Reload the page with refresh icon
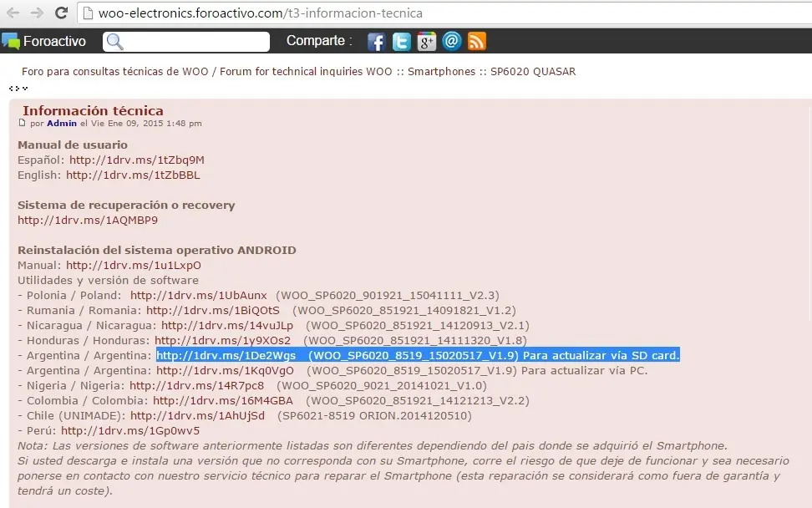The height and width of the screenshot is (508, 812). [61, 13]
